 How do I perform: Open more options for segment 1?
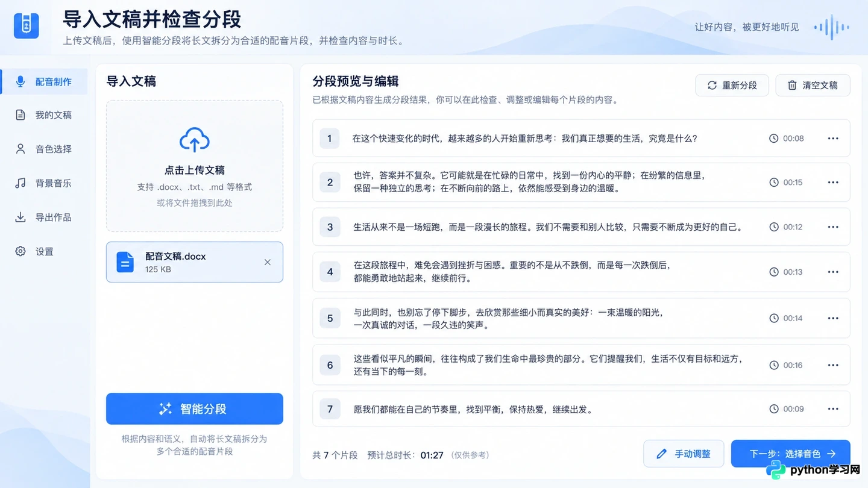(x=833, y=139)
